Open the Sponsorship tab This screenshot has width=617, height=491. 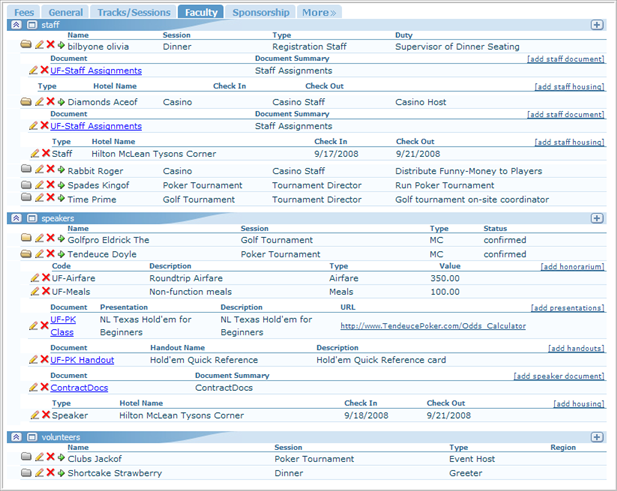tap(260, 12)
